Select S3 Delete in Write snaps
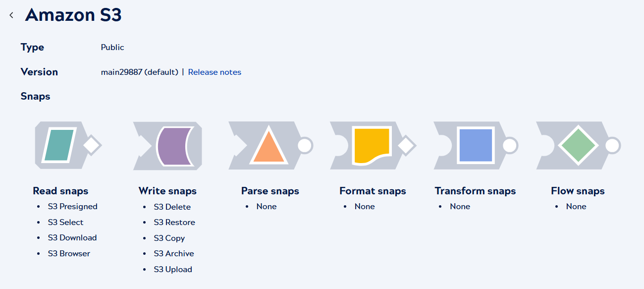The width and height of the screenshot is (644, 289). click(x=172, y=207)
